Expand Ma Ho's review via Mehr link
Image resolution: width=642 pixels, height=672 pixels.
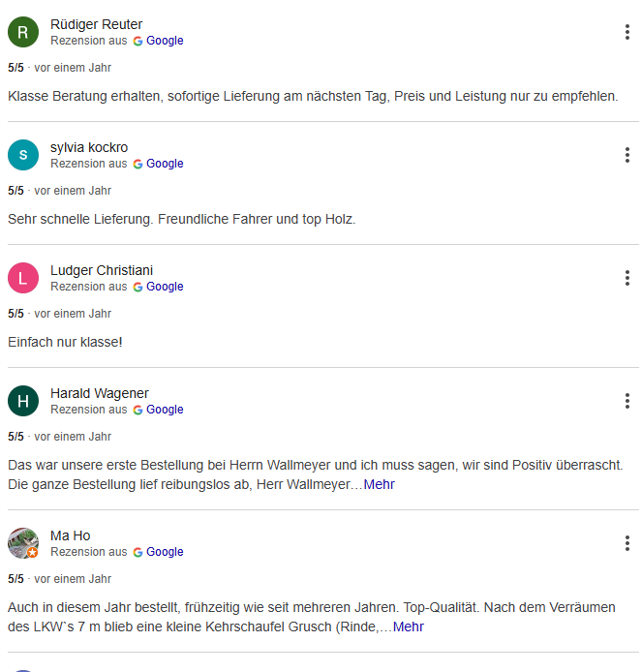point(409,626)
